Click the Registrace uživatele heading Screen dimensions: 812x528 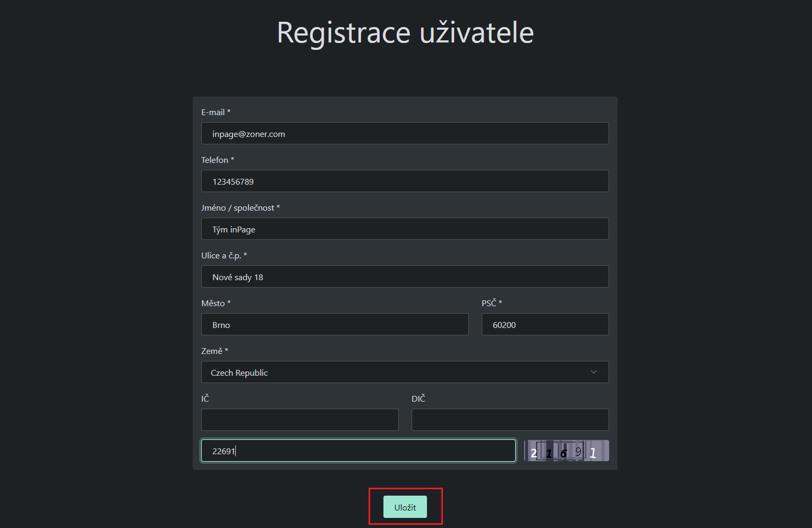point(405,33)
